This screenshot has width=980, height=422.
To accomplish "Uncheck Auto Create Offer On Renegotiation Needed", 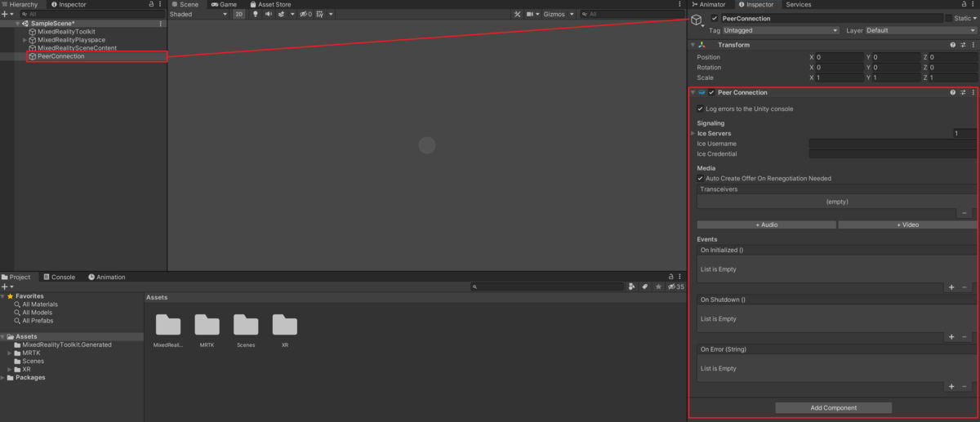I will [x=701, y=178].
